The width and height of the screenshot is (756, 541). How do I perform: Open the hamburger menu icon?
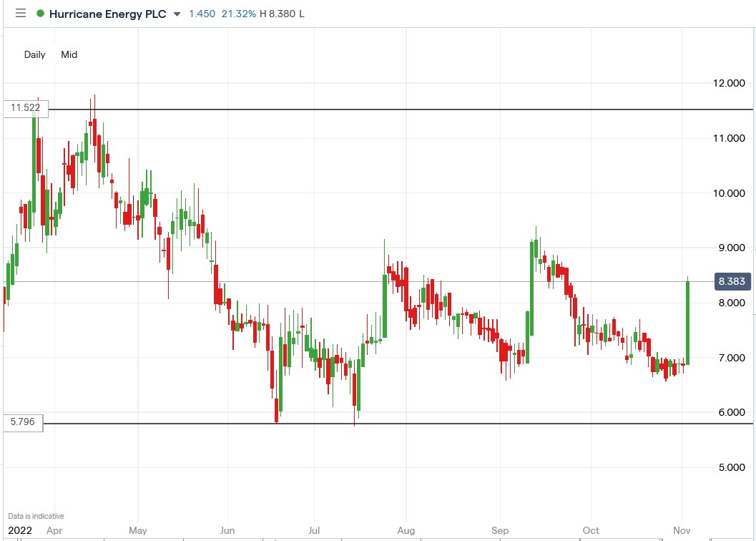tap(20, 14)
